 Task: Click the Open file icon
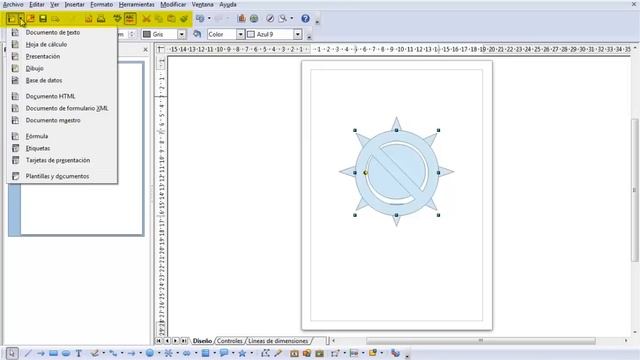[x=31, y=19]
